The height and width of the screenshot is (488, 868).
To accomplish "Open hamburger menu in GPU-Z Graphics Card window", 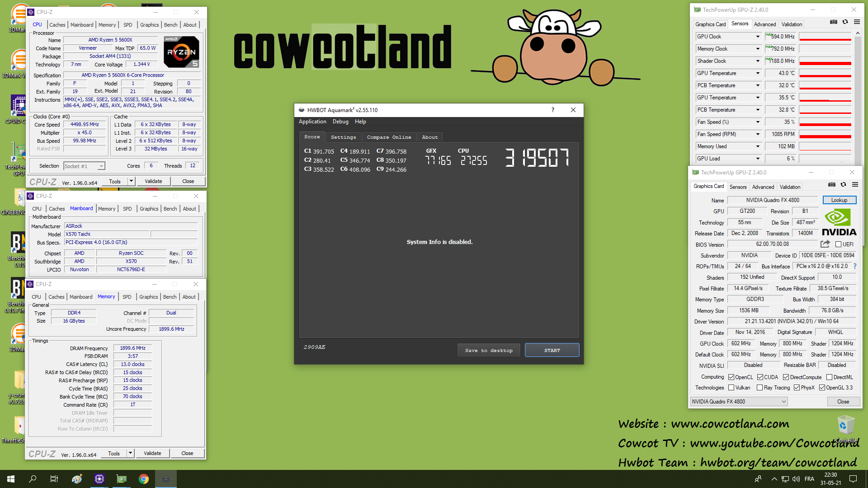I will point(855,185).
